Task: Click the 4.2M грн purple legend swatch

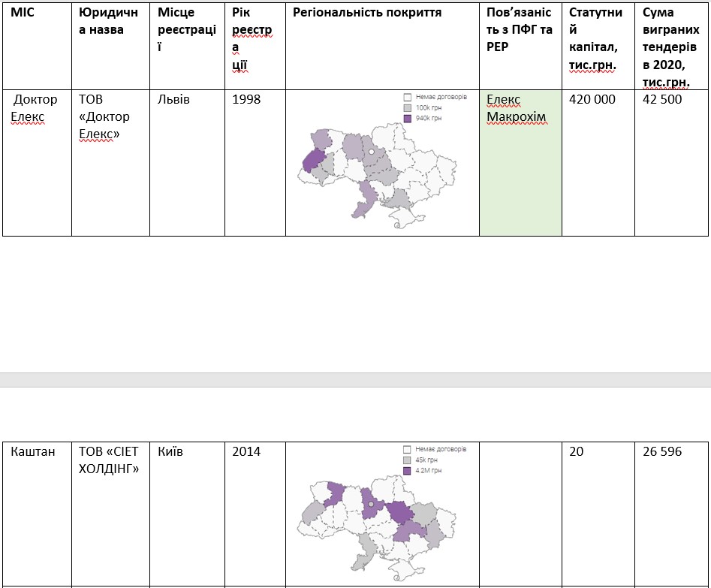Action: tap(408, 470)
